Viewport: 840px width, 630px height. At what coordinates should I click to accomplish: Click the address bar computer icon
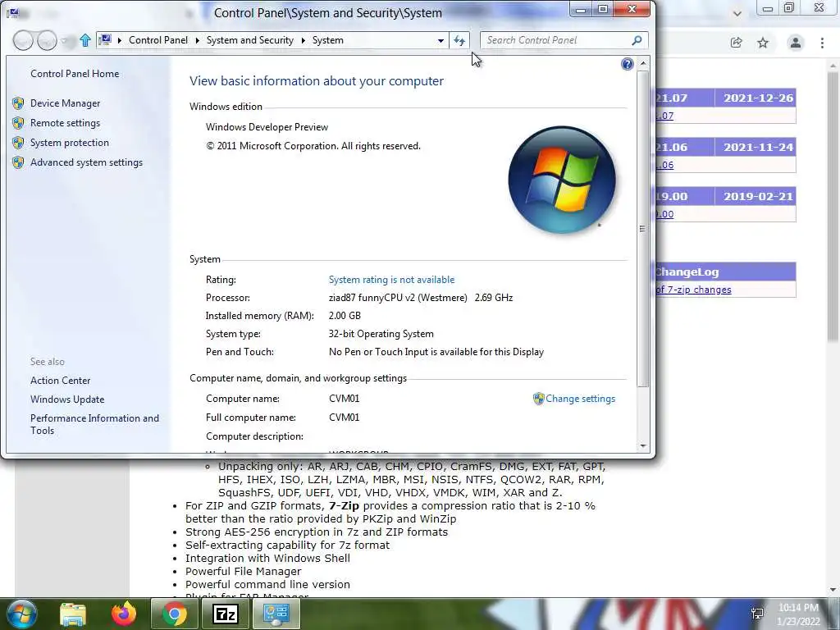pyautogui.click(x=106, y=39)
